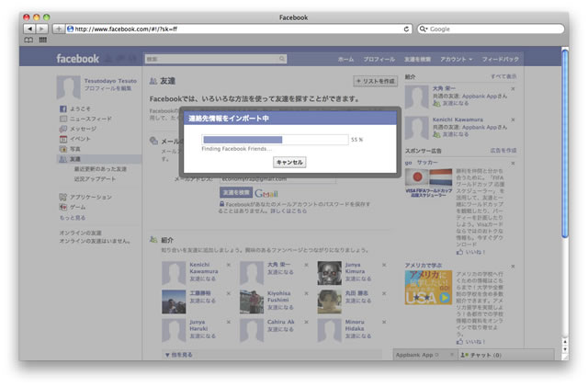Screen dimensions: 588x387
Task: Open the bookmarks book icon
Action: point(28,40)
